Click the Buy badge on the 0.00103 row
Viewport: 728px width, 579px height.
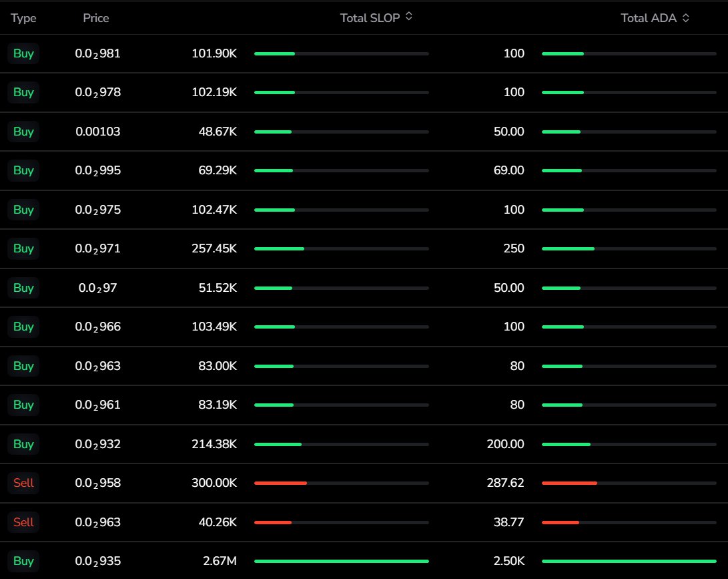pyautogui.click(x=23, y=132)
